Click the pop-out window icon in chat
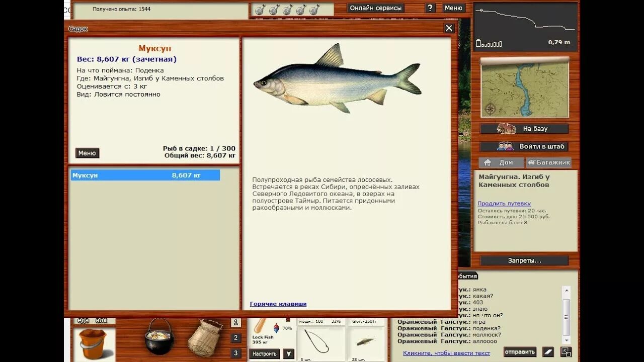The image size is (644, 362). click(x=566, y=352)
